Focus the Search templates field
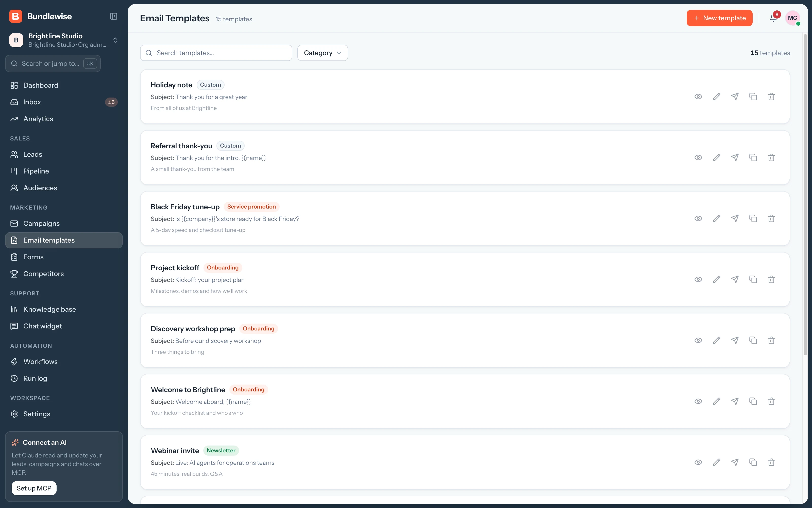This screenshot has width=812, height=508. (216, 53)
